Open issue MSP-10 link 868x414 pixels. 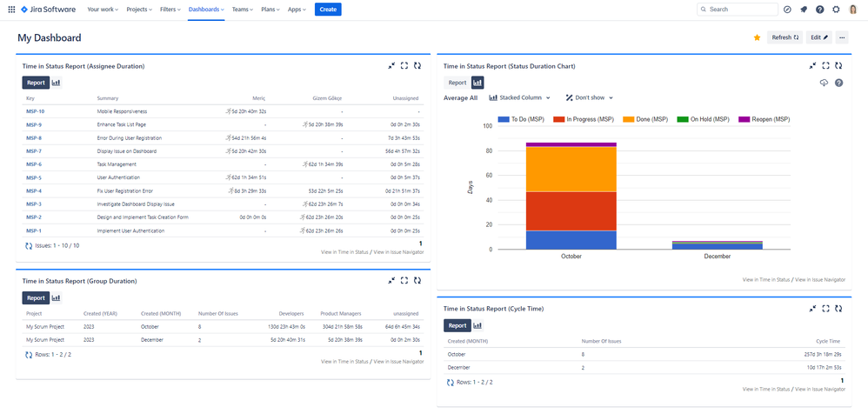tap(36, 111)
